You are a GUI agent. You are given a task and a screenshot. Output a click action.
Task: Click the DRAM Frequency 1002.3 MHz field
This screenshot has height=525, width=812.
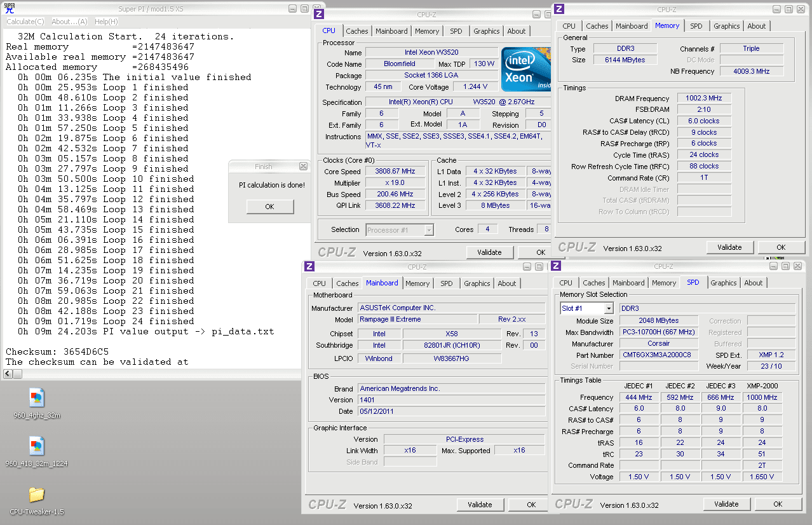[704, 99]
